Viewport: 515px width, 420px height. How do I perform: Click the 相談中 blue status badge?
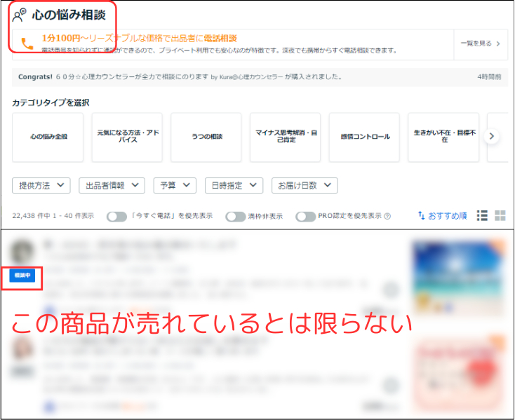[22, 276]
